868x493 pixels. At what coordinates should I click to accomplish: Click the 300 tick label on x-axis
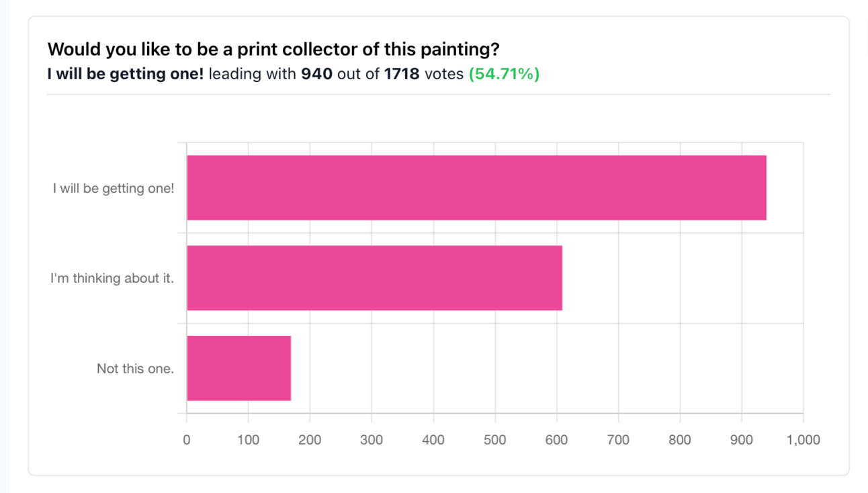[372, 440]
